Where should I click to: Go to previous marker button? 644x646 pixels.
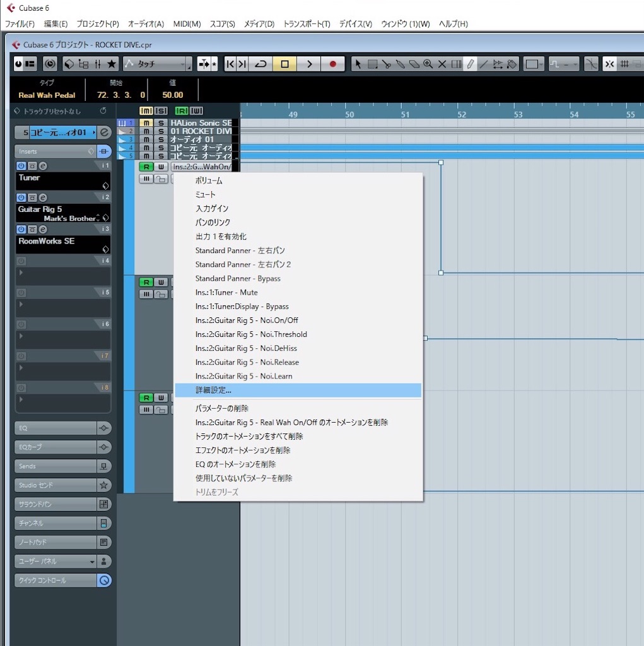pyautogui.click(x=230, y=64)
